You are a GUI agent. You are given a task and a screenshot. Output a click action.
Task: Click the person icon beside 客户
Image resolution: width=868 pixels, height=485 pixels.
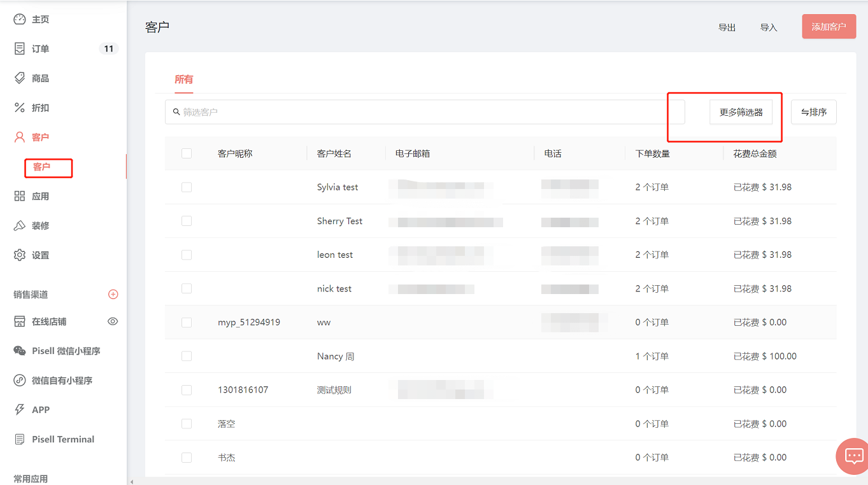click(x=20, y=137)
